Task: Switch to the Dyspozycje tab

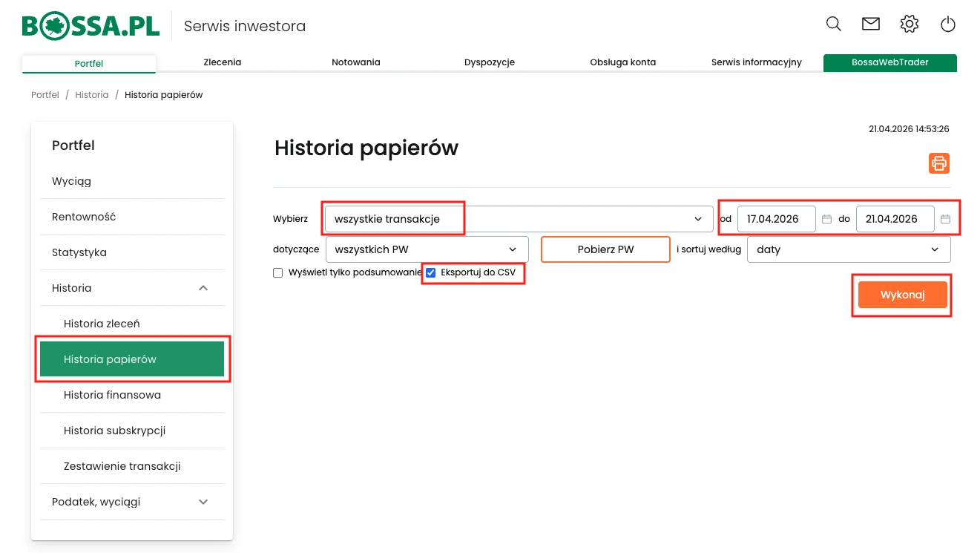Action: (x=490, y=62)
